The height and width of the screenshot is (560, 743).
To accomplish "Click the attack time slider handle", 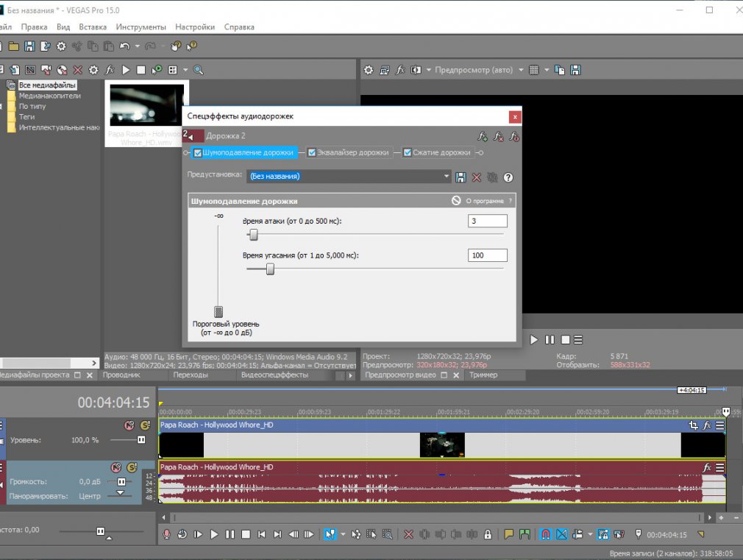I will (x=254, y=234).
